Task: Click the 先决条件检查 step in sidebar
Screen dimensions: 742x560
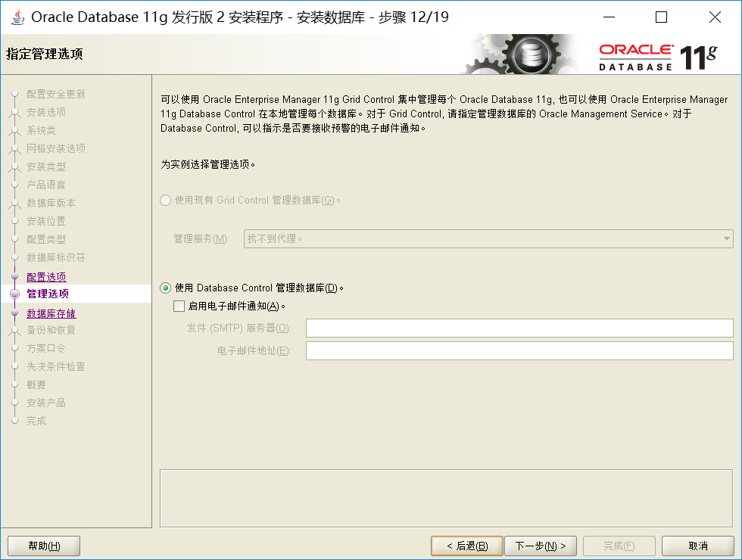Action: 56,366
